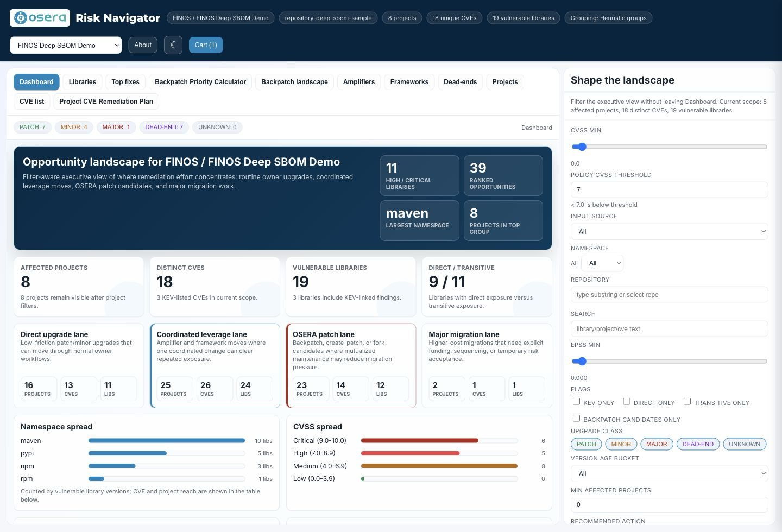The width and height of the screenshot is (782, 532).
Task: Click the 19 vulnerable libraries header chip
Action: pos(524,18)
